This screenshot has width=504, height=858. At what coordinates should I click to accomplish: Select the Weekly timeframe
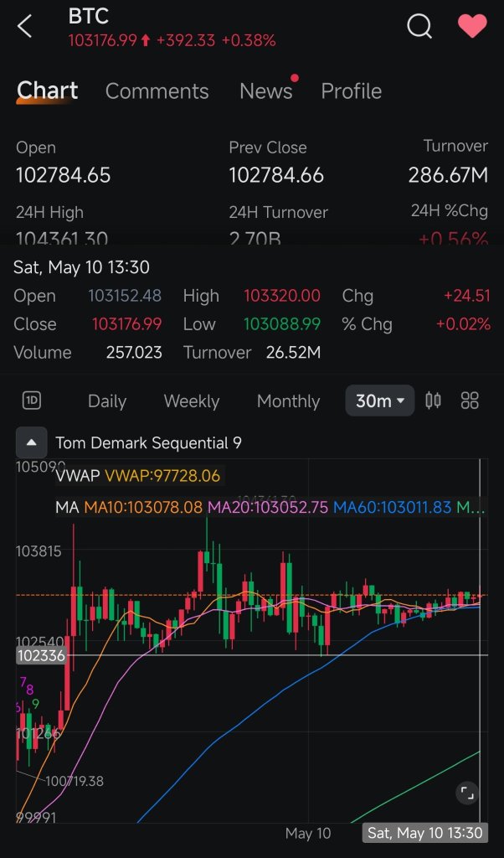(192, 401)
